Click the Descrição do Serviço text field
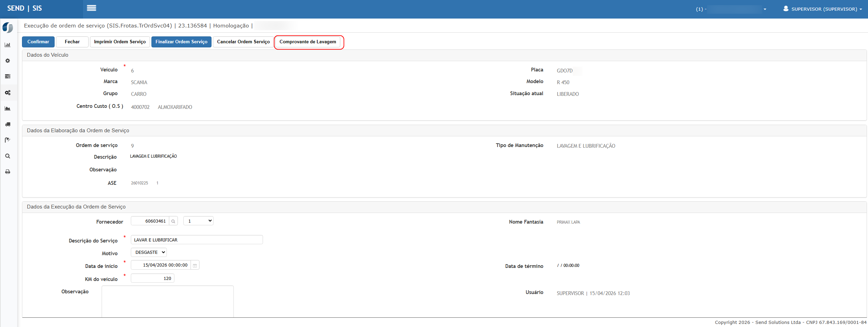Screen dimensions: 868x327 pyautogui.click(x=197, y=240)
